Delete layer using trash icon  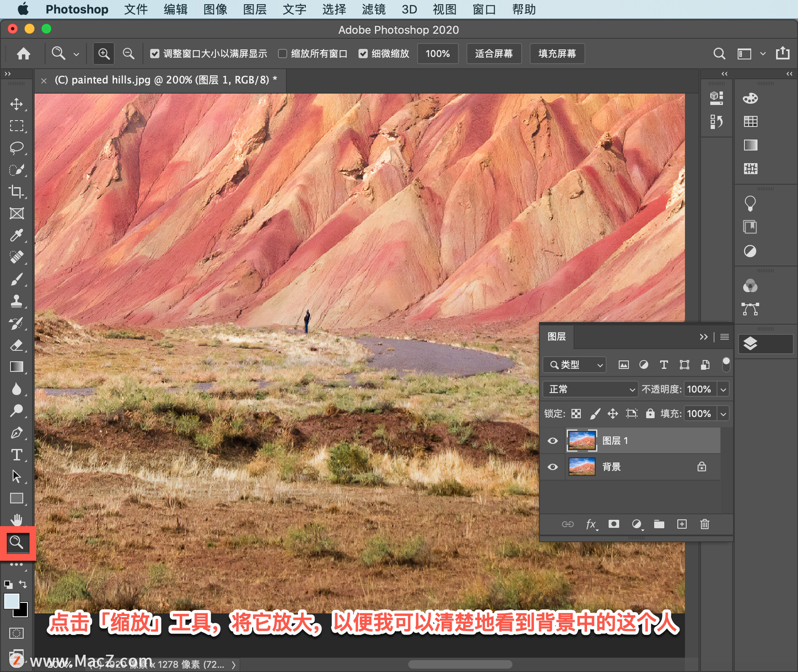pos(705,524)
